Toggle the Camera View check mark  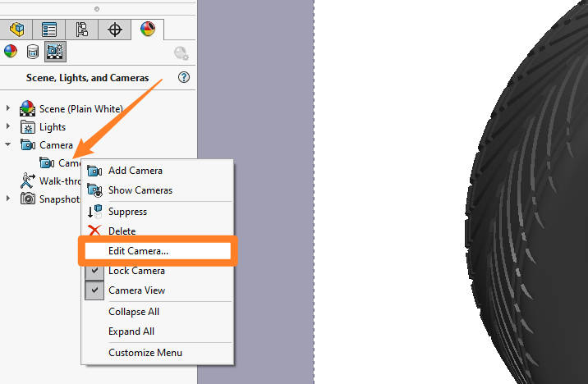pos(94,290)
